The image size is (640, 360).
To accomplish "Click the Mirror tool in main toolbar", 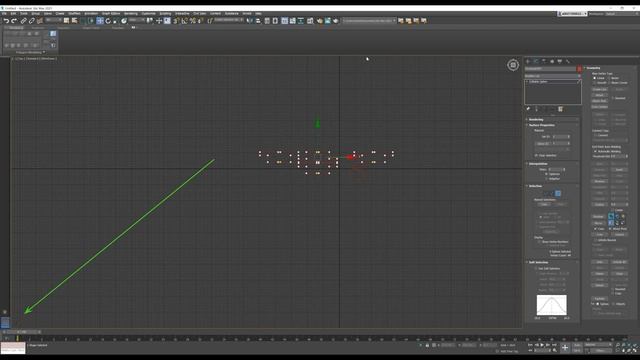I will 249,20.
